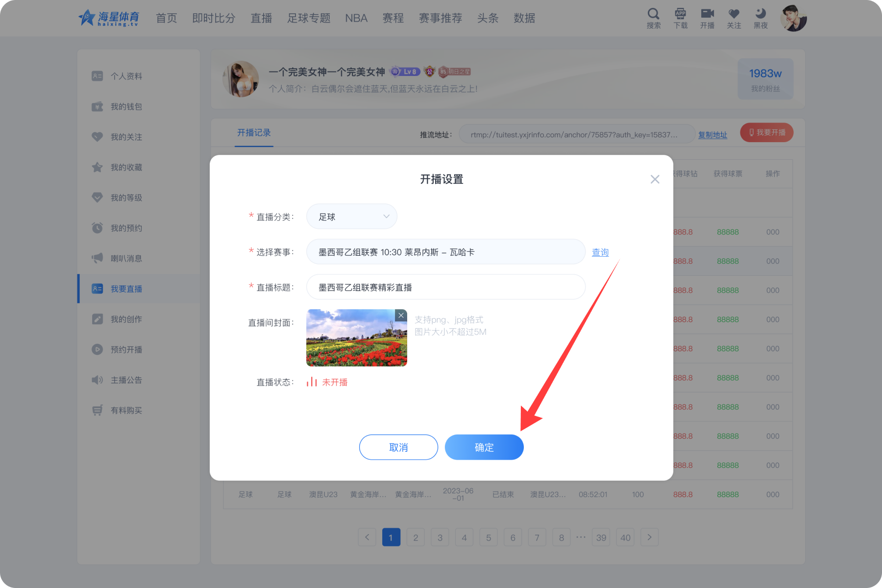The height and width of the screenshot is (588, 882).
Task: Click the camera start-broadcast icon
Action: tap(707, 14)
